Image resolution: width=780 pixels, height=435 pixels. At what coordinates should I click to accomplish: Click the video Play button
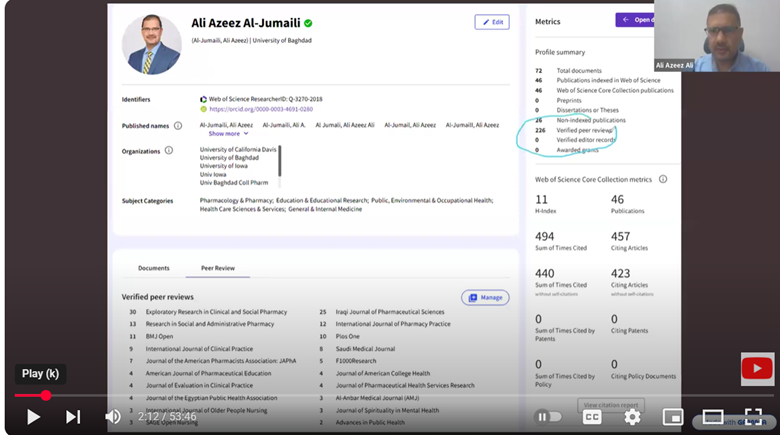pyautogui.click(x=33, y=417)
